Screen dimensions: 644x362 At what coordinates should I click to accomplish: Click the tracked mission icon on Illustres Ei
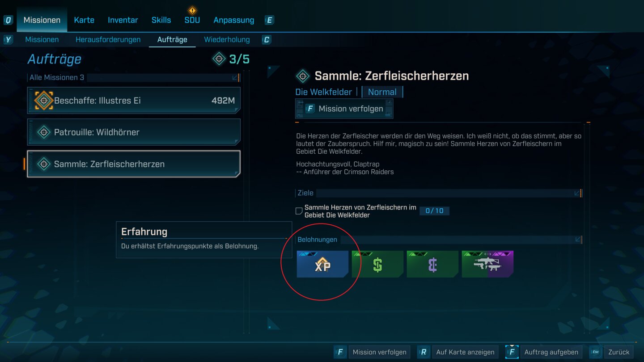44,101
